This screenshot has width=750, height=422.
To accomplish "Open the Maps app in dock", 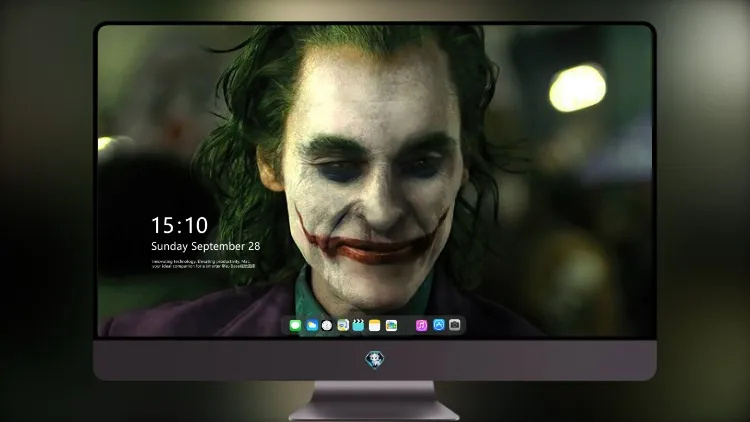I will click(343, 325).
